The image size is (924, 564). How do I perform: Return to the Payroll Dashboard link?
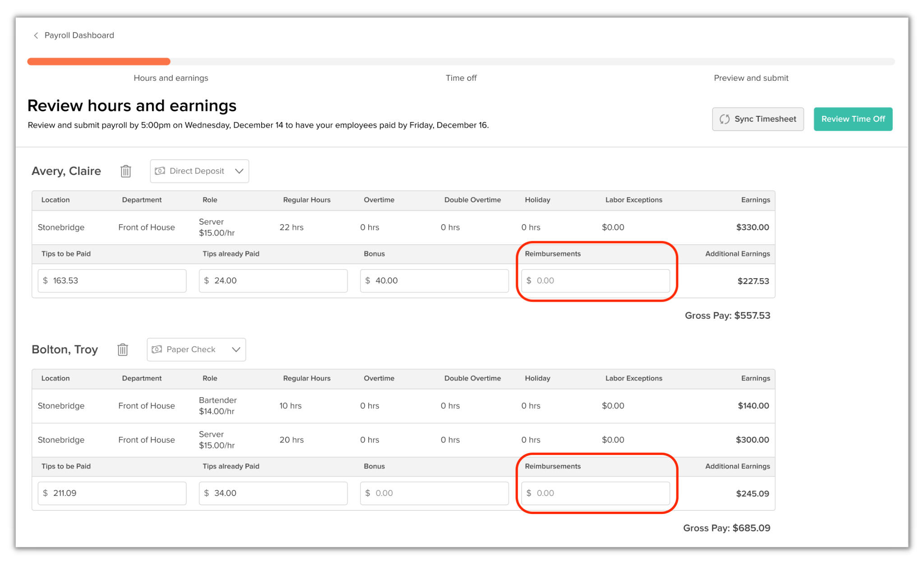pyautogui.click(x=79, y=36)
